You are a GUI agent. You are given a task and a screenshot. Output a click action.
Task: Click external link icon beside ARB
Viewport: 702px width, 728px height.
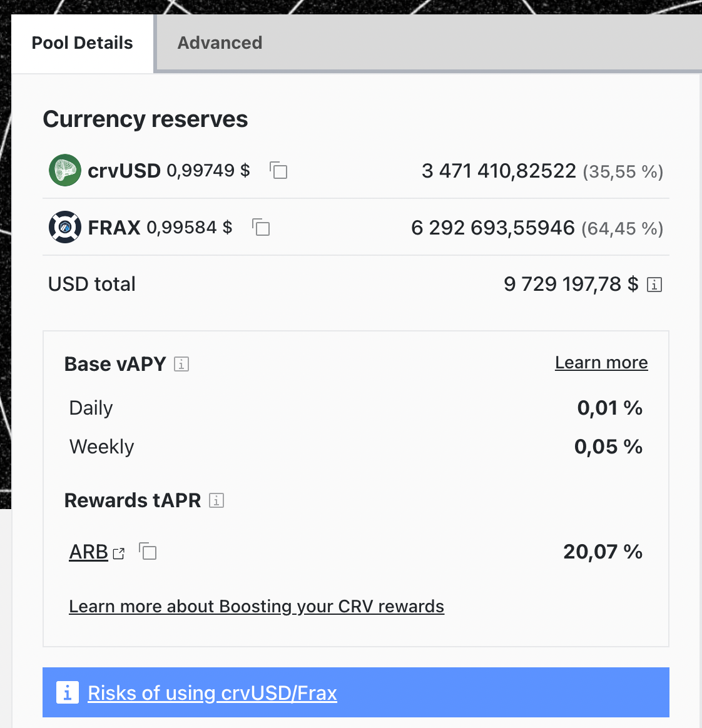(119, 553)
